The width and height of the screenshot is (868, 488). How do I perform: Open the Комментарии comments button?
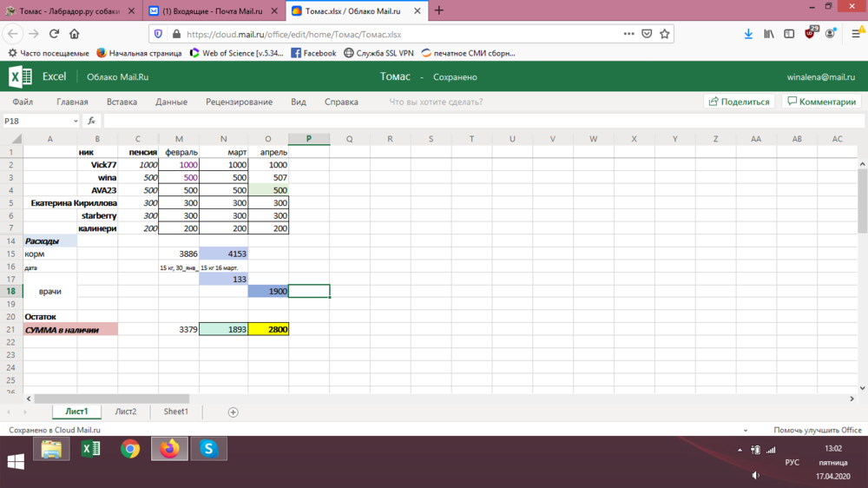coord(821,102)
